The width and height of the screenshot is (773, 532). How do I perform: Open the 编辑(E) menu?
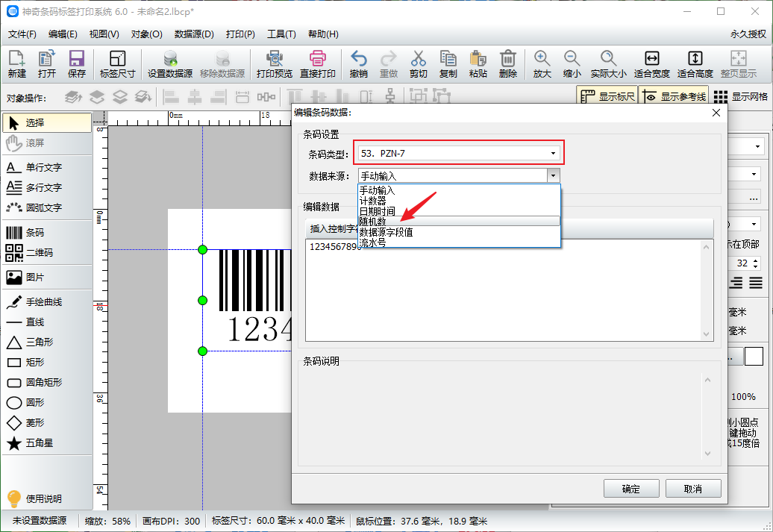click(x=63, y=34)
